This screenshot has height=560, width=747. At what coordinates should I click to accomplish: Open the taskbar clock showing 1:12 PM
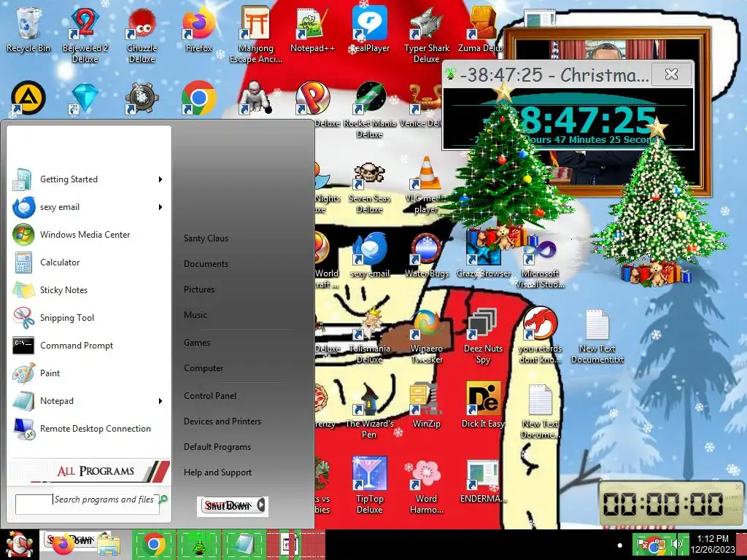(713, 544)
